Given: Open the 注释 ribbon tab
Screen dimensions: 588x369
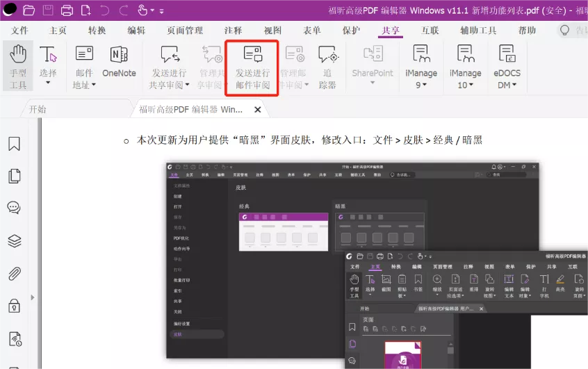Looking at the screenshot, I should [234, 31].
